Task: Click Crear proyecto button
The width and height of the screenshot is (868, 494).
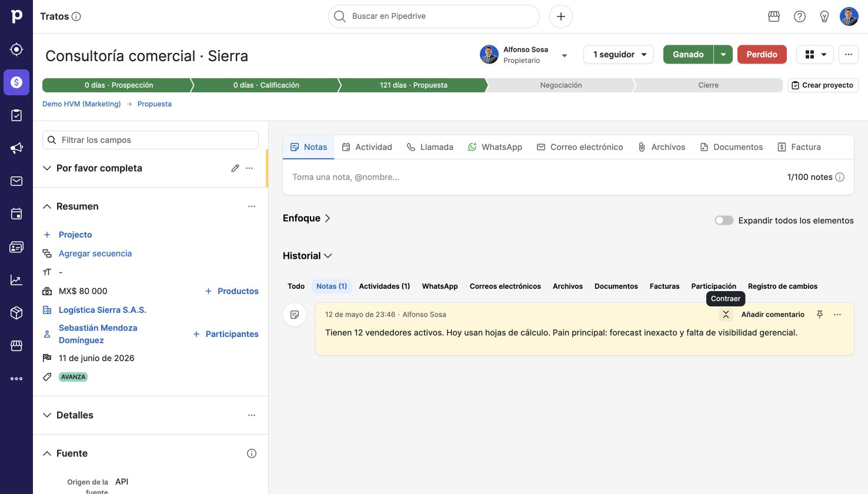Action: pyautogui.click(x=823, y=85)
